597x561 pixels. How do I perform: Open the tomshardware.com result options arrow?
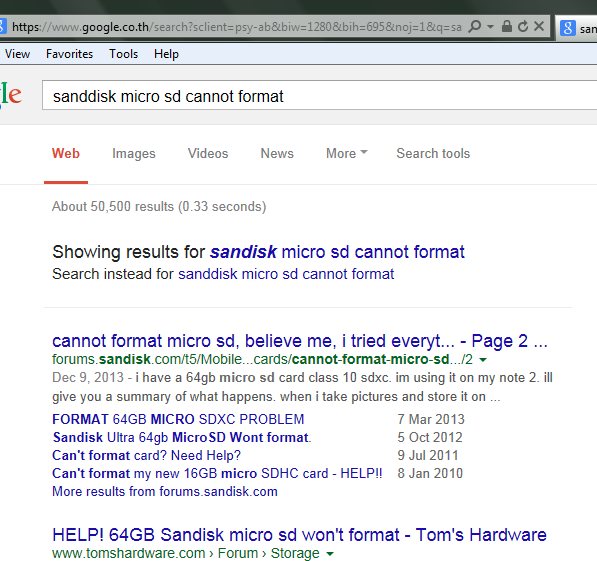point(330,553)
